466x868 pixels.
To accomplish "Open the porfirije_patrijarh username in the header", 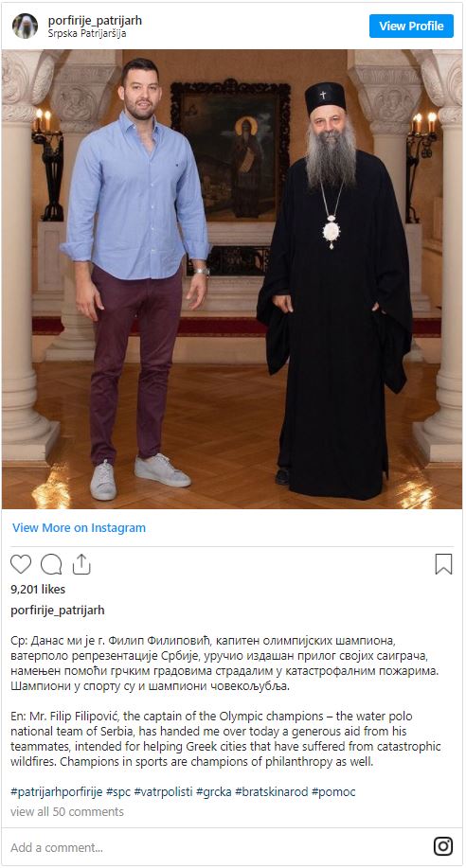I will coord(95,21).
